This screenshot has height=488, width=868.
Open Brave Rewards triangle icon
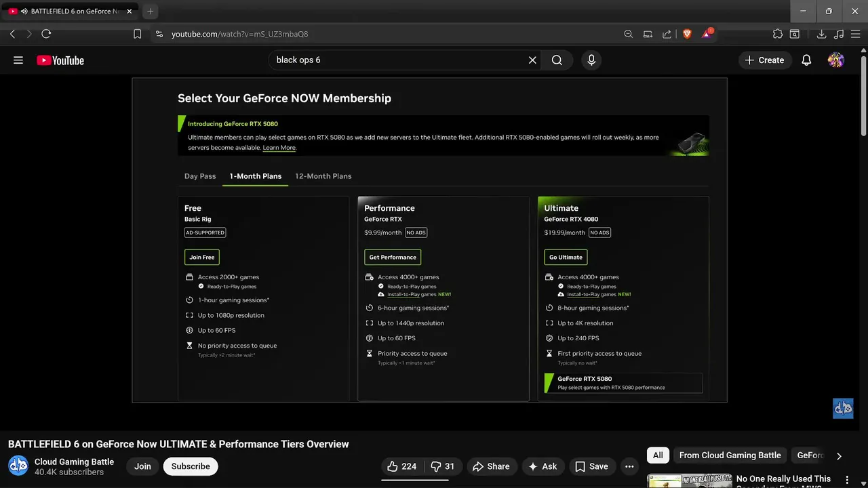[x=707, y=34]
